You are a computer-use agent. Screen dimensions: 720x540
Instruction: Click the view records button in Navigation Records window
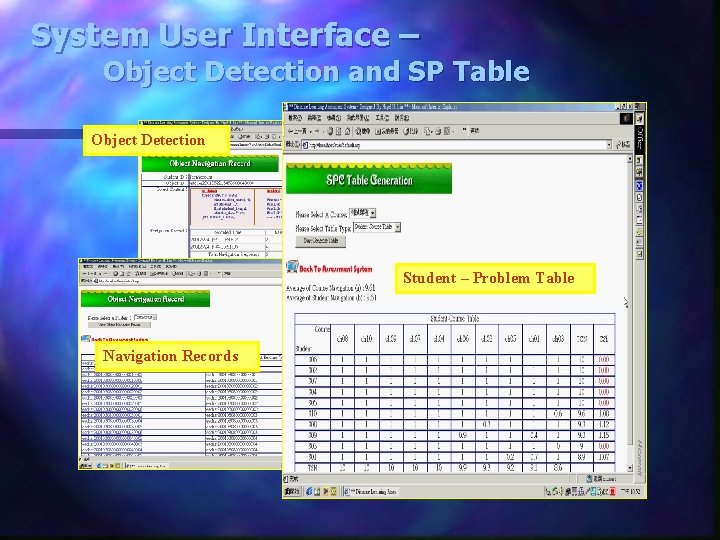(119, 325)
